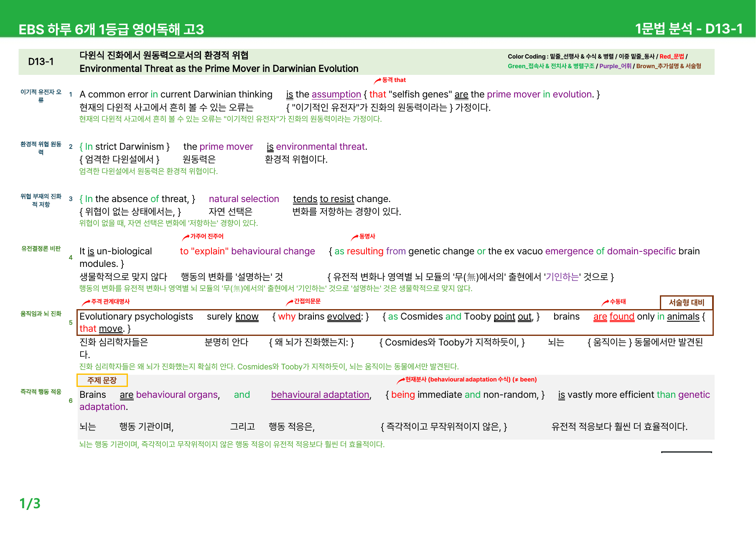Click the Red_문법 color coding legend entry
The image size is (756, 535).
(x=672, y=56)
